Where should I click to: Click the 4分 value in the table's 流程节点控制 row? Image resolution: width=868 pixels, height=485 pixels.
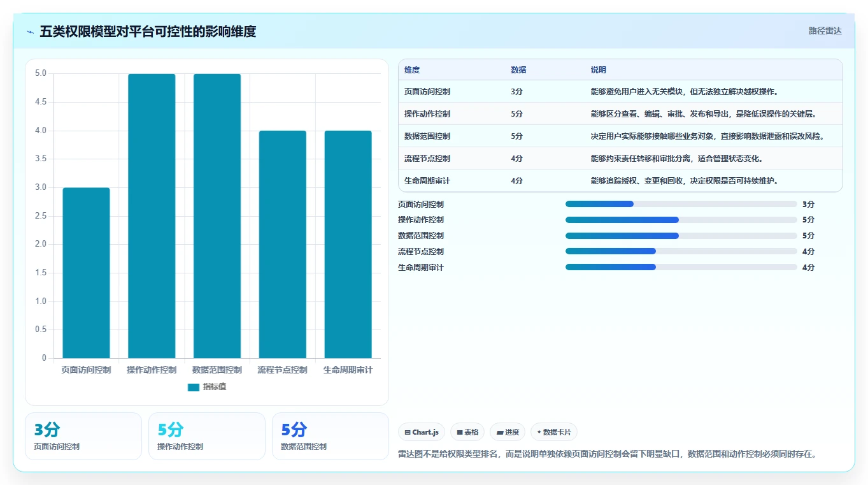(x=516, y=159)
